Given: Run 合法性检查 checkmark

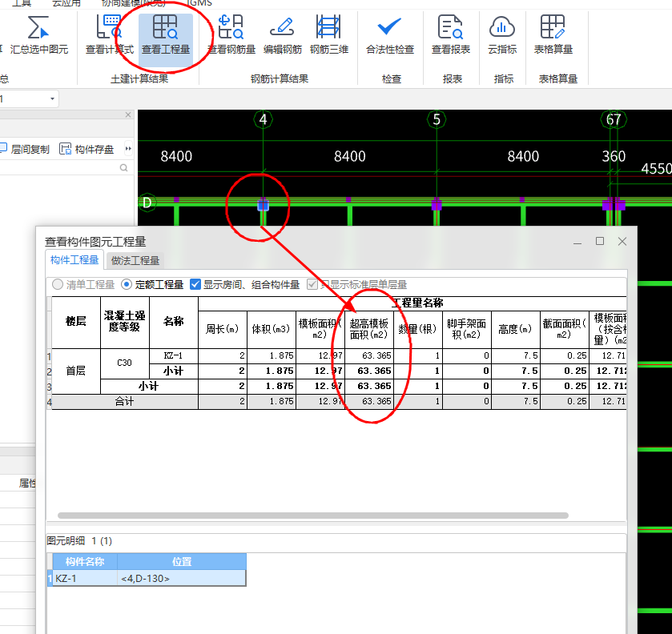Looking at the screenshot, I should click(x=389, y=26).
